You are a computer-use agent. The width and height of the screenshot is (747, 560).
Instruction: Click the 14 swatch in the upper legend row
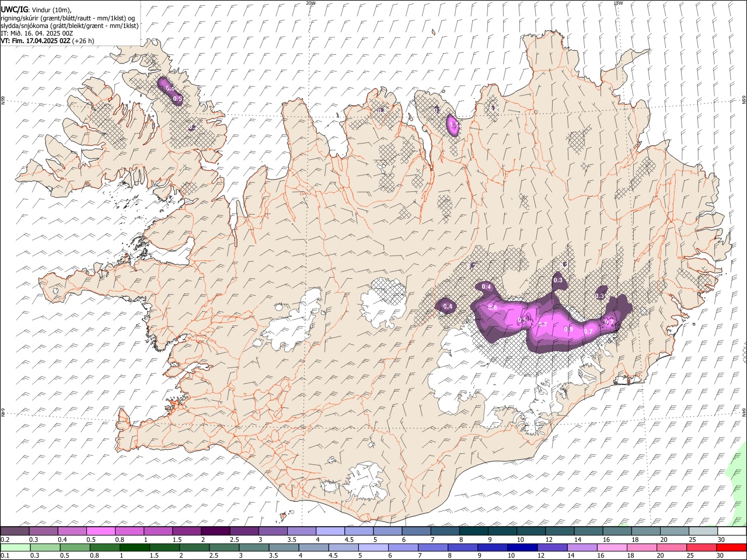click(588, 531)
